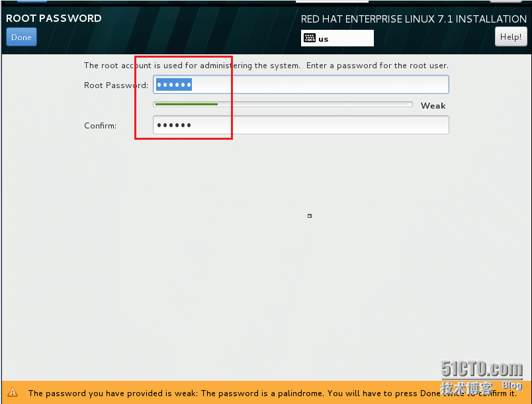Click the blue Done button

[21, 37]
